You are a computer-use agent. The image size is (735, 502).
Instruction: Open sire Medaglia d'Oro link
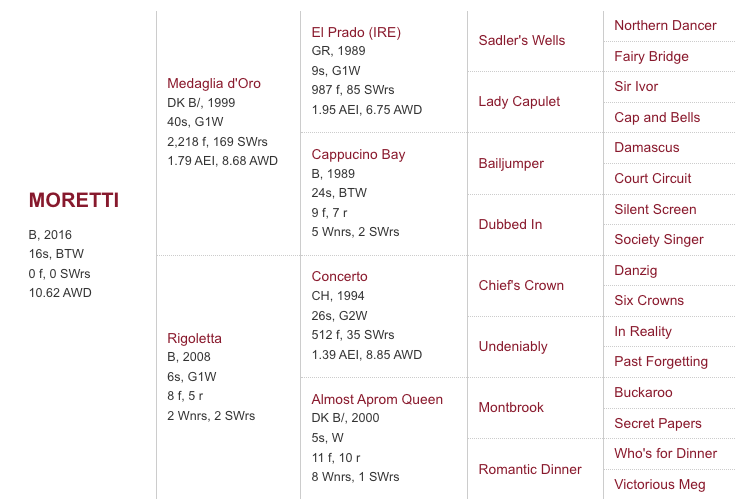pos(214,83)
